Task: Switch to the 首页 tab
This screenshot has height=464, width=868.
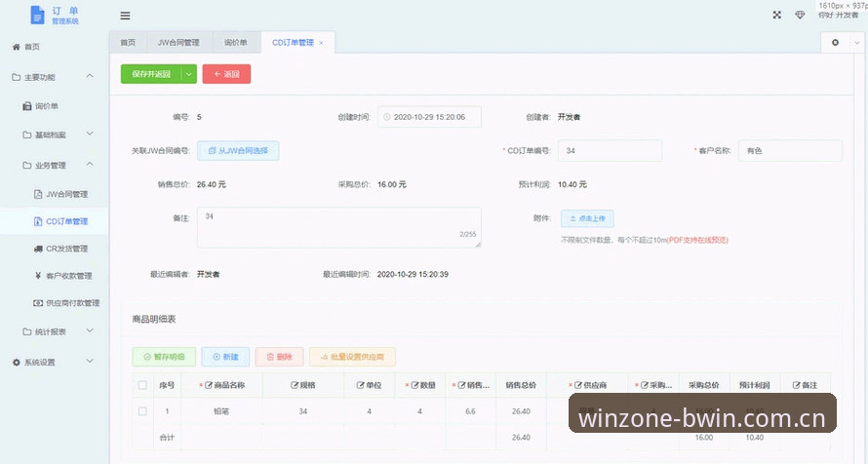Action: 128,43
